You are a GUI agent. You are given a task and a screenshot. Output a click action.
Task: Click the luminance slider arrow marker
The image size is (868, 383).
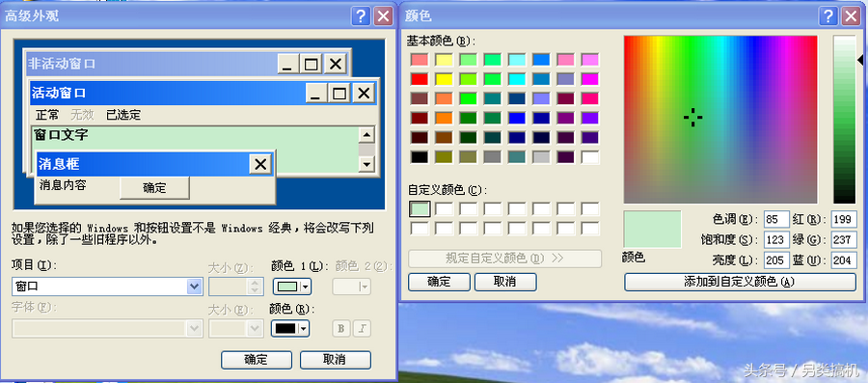[860, 59]
